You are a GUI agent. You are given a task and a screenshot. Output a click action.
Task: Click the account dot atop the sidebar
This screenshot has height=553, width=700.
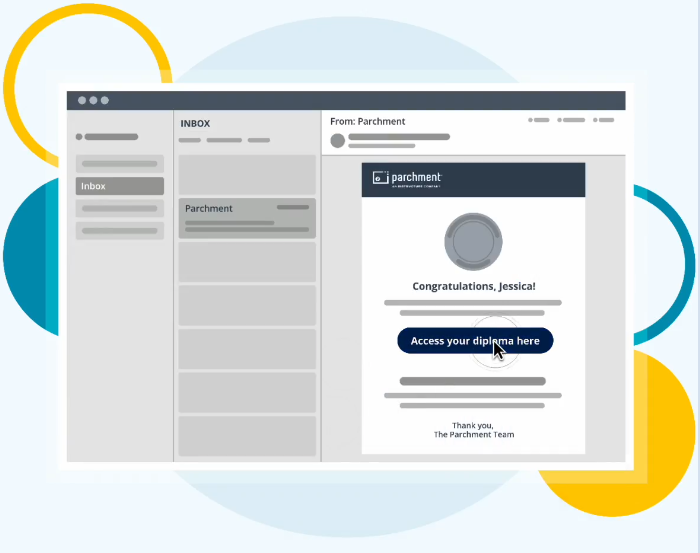(80, 137)
